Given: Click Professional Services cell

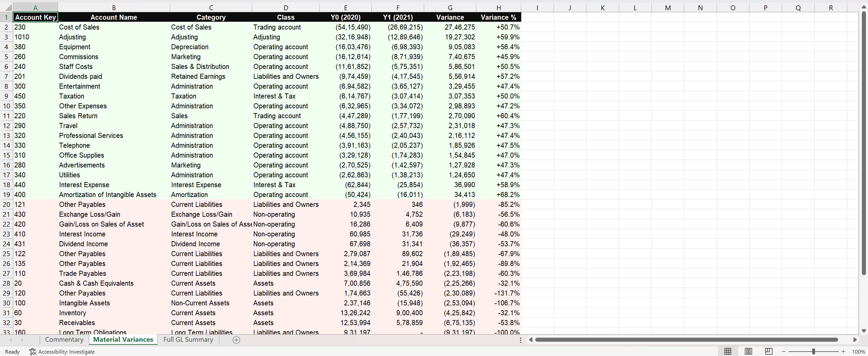Looking at the screenshot, I should click(x=114, y=136).
